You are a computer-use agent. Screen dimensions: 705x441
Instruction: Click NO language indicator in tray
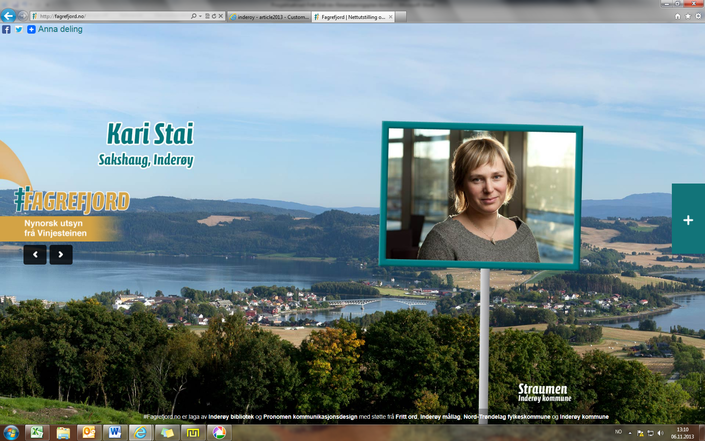coord(619,432)
